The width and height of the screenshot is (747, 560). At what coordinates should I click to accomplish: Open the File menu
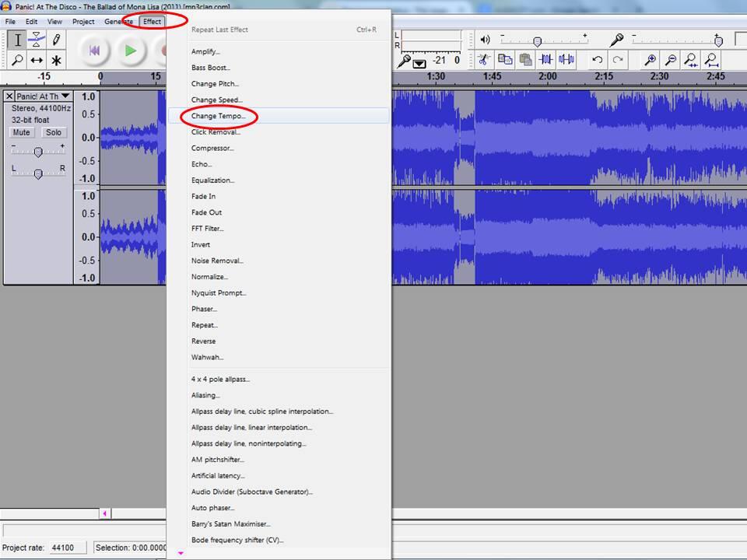(x=10, y=22)
